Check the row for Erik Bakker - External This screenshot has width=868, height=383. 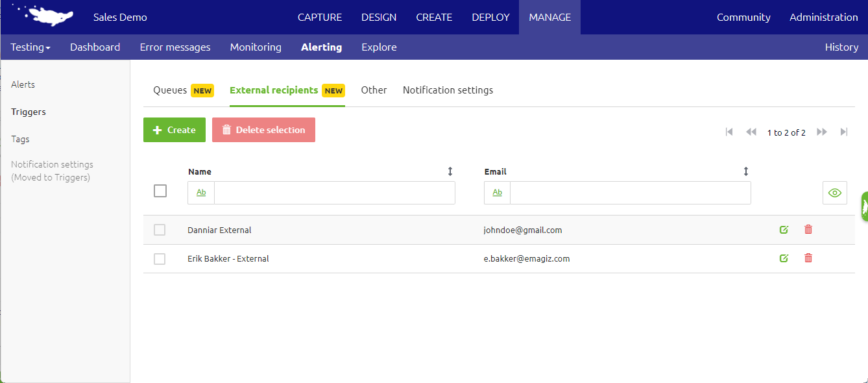tap(160, 258)
